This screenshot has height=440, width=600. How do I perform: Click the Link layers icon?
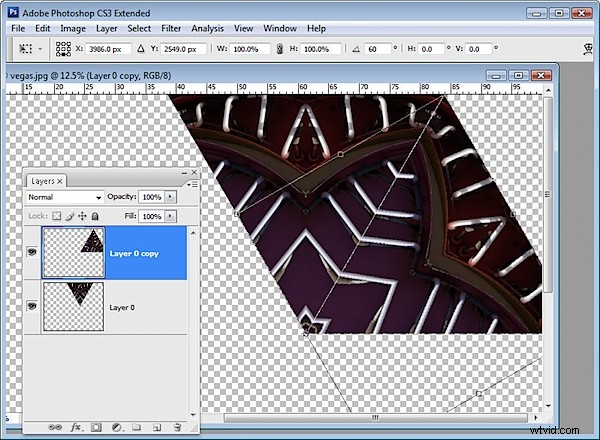tap(55, 427)
